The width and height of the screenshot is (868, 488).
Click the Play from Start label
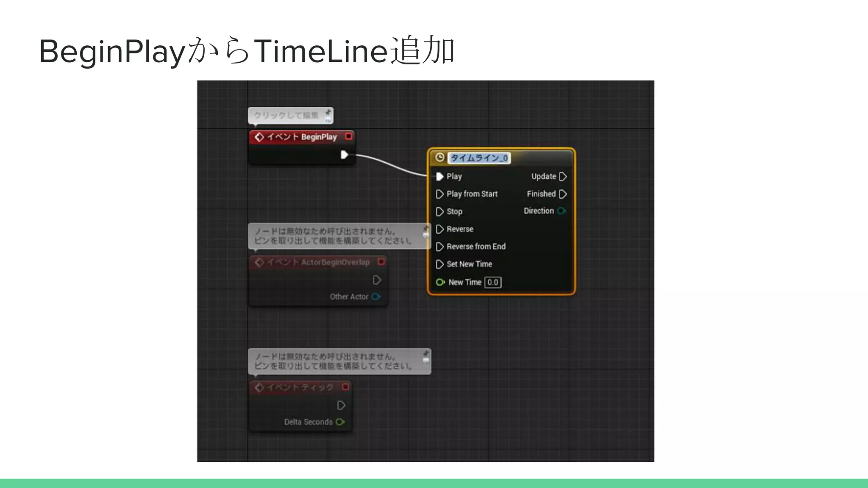472,194
